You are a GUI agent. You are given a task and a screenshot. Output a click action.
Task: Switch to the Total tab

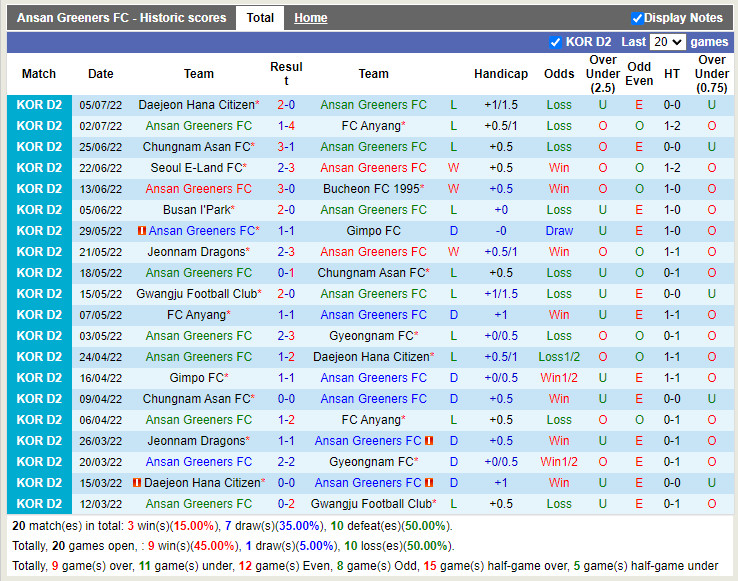click(x=260, y=18)
